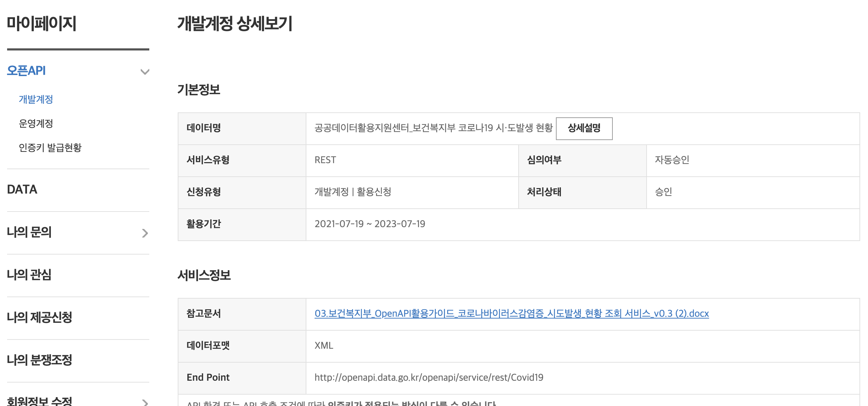This screenshot has height=406, width=868.
Task: Click the 활용기간 date range value
Action: [370, 224]
